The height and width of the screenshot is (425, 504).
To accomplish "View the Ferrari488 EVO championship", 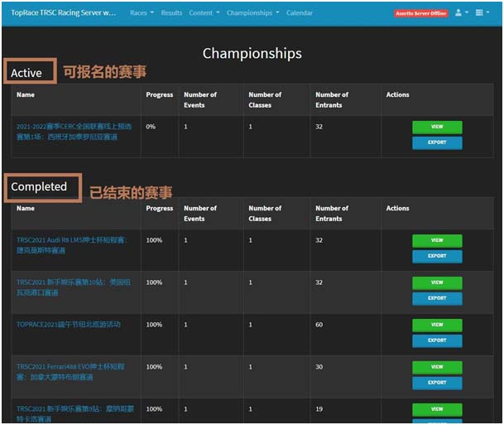I will pos(437,367).
